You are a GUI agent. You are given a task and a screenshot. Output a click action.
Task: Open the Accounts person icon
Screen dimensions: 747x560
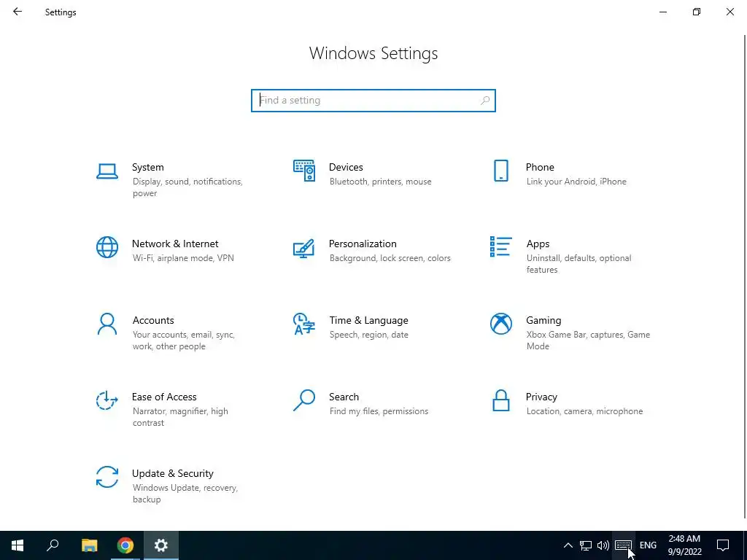coord(107,324)
